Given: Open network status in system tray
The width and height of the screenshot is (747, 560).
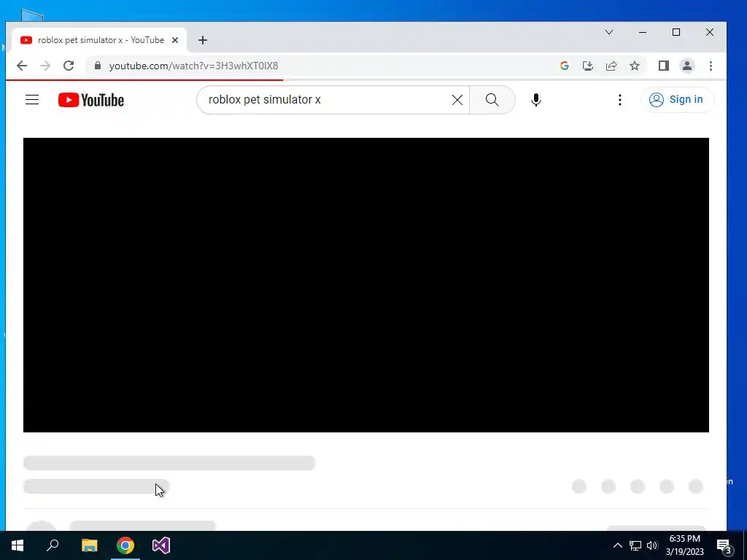Looking at the screenshot, I should click(635, 545).
